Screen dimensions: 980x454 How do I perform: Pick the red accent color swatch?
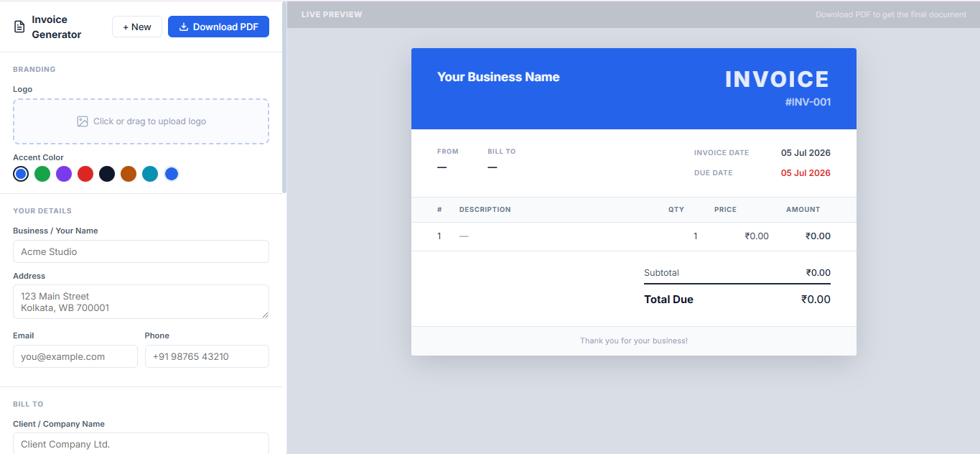(85, 174)
